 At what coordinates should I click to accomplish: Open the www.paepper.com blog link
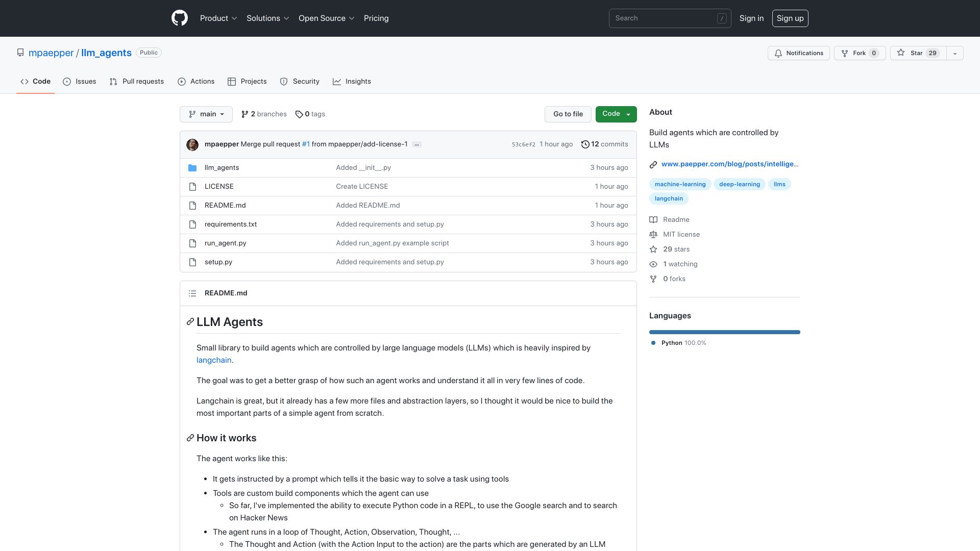(729, 164)
